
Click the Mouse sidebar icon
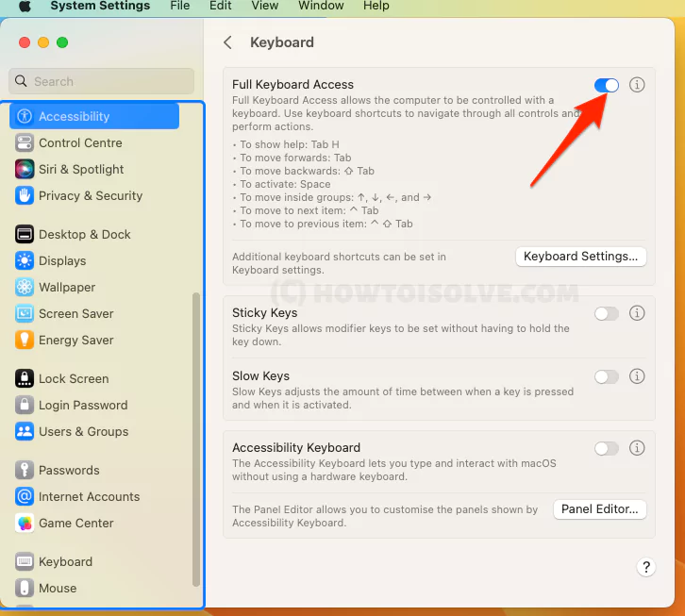pyautogui.click(x=25, y=588)
